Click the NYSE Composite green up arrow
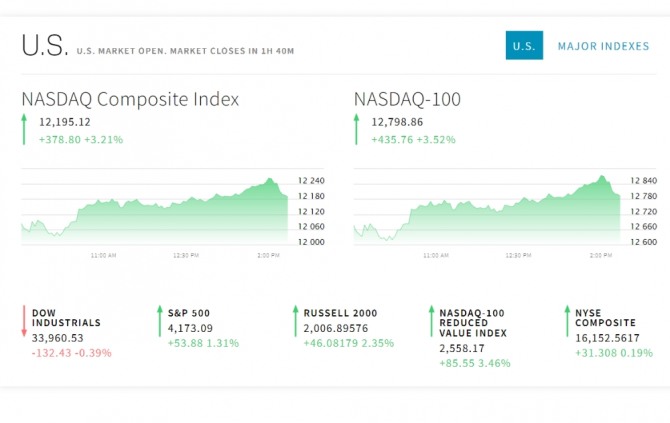The image size is (670, 423). [566, 322]
